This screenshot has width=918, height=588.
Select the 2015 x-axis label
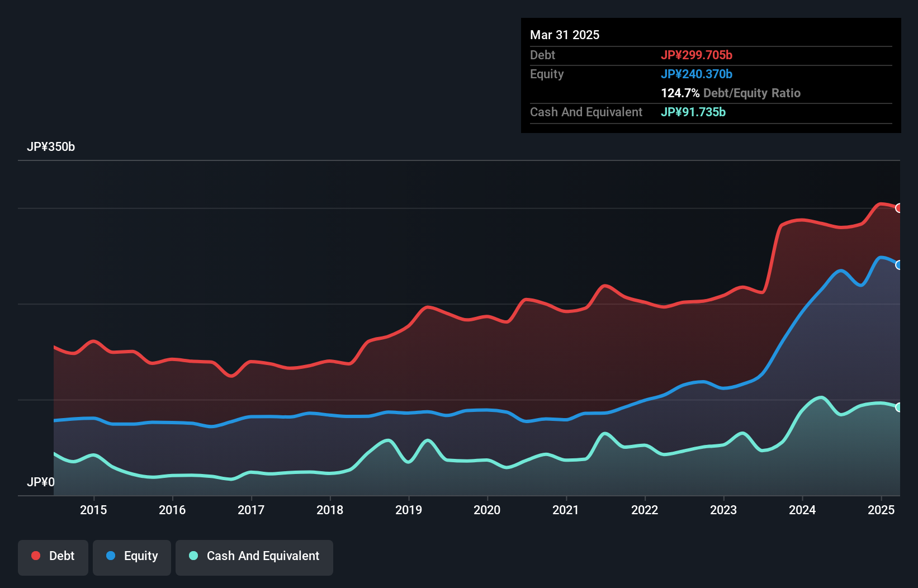pos(93,510)
